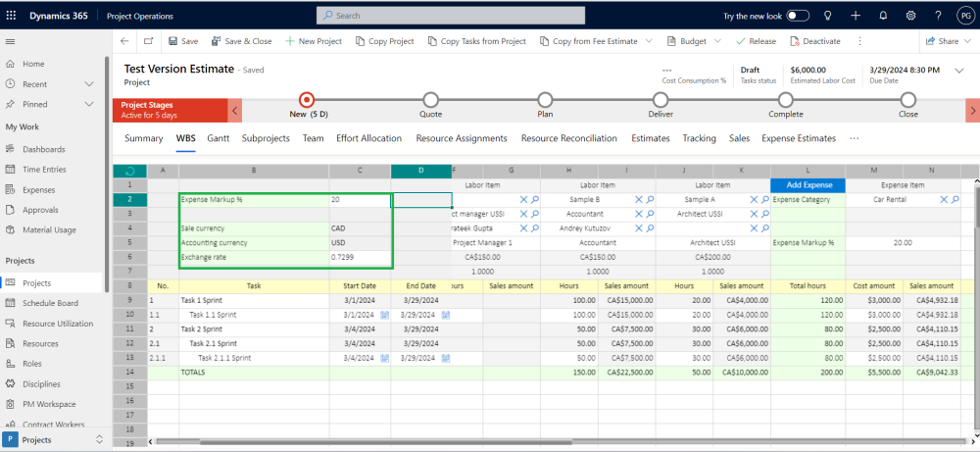Viewport: 980px width, 452px height.
Task: Go back using the back arrow
Action: click(x=123, y=41)
